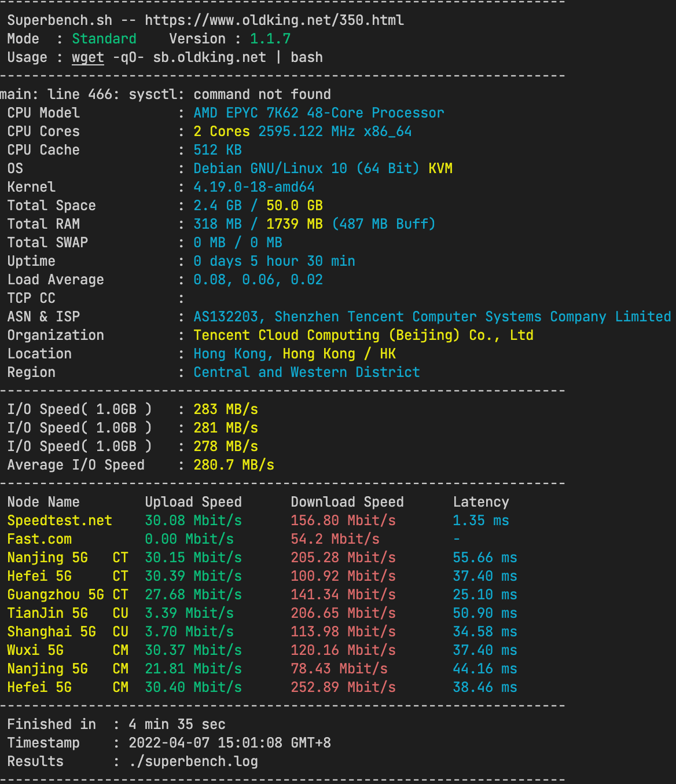The image size is (676, 784).
Task: Click the Latency column header
Action: click(481, 502)
